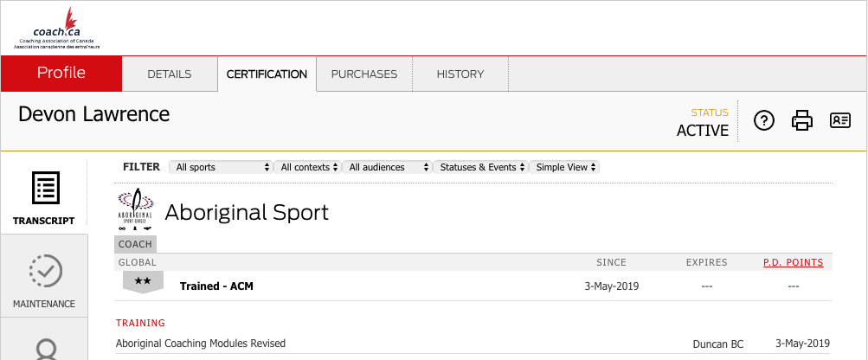The image size is (868, 360).
Task: Change the Simple View dropdown
Action: [x=564, y=167]
